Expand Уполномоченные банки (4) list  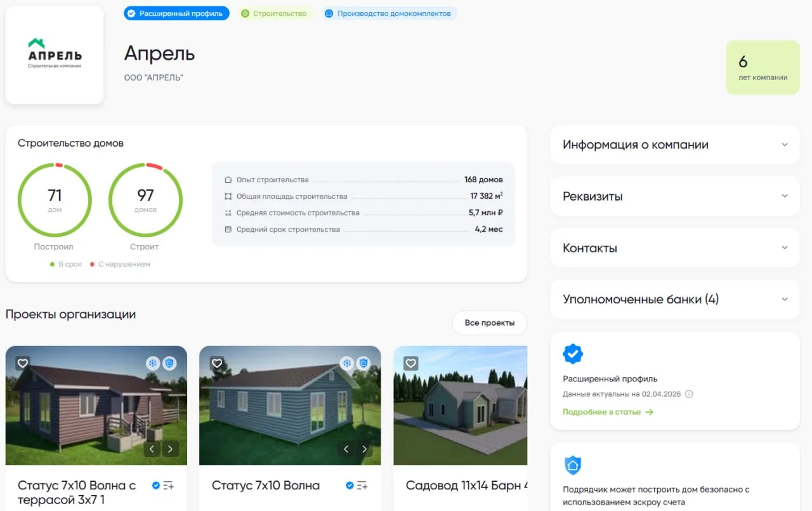(x=674, y=300)
